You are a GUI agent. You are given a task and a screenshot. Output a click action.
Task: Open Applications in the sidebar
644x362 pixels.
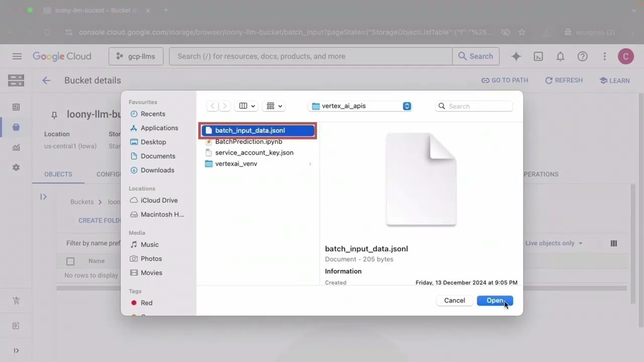[x=159, y=128]
